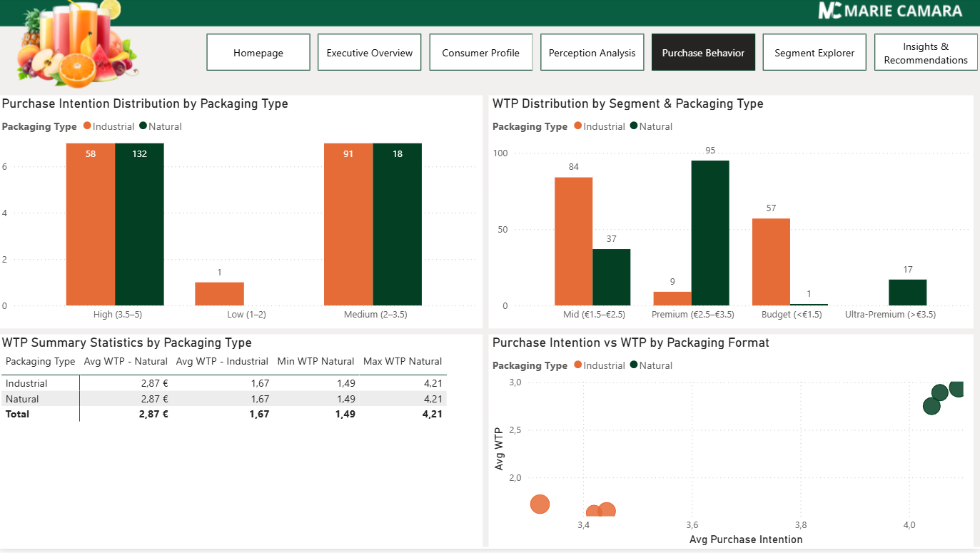
Task: Open the Homepage navigation button
Action: (x=258, y=53)
